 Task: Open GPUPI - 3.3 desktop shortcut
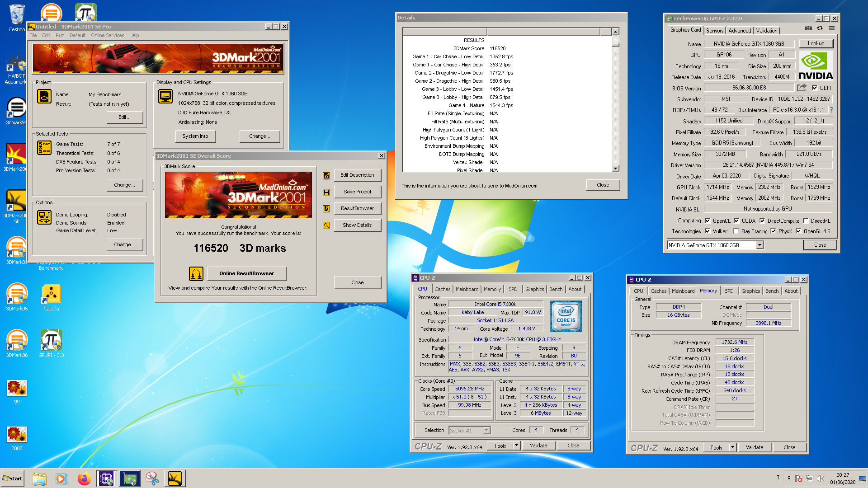[x=51, y=343]
